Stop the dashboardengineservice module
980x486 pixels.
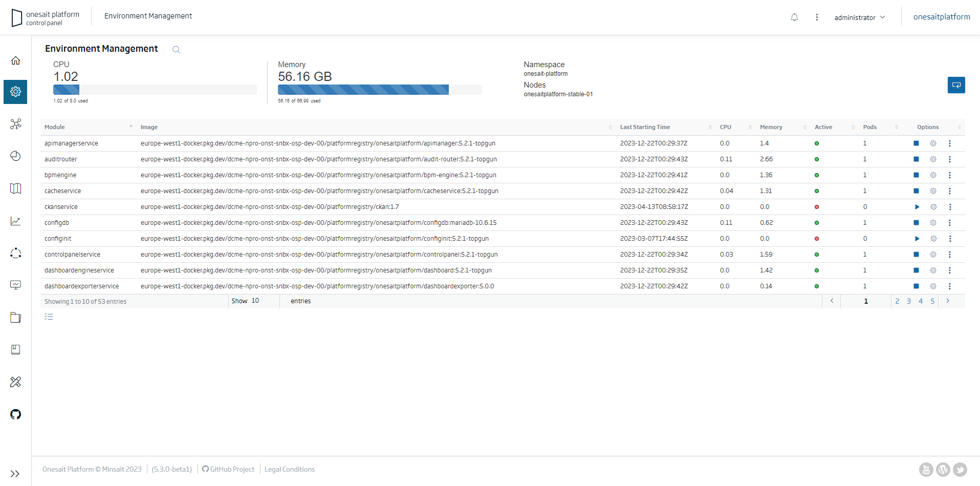click(916, 270)
